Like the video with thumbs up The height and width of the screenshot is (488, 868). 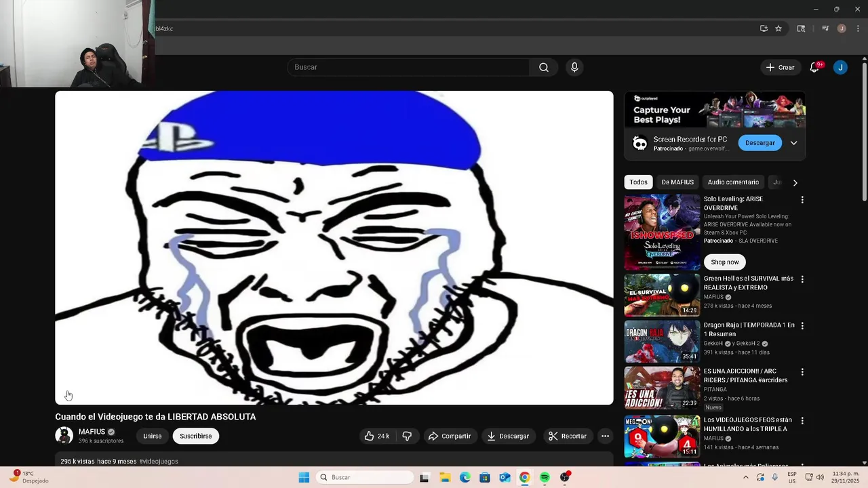pyautogui.click(x=377, y=436)
